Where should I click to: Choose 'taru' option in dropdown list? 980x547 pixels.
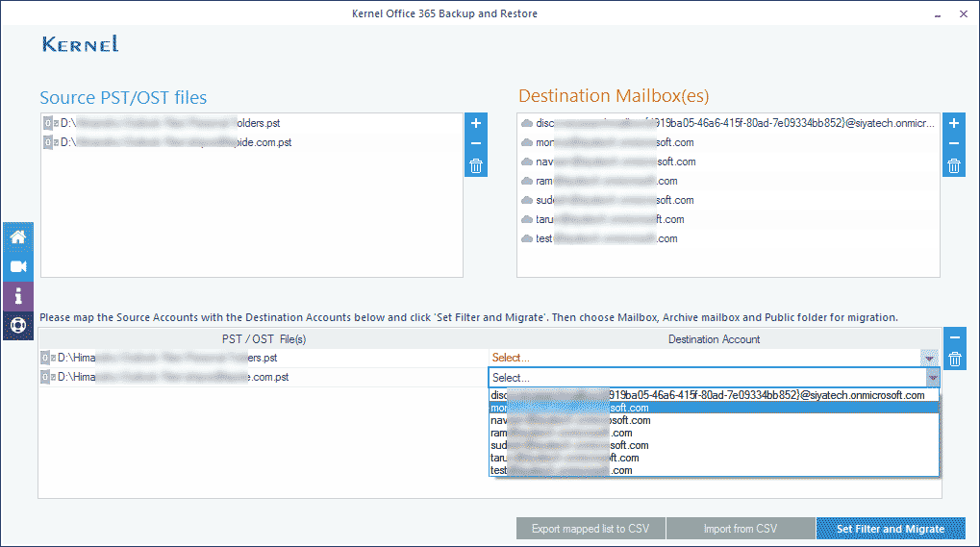714,458
